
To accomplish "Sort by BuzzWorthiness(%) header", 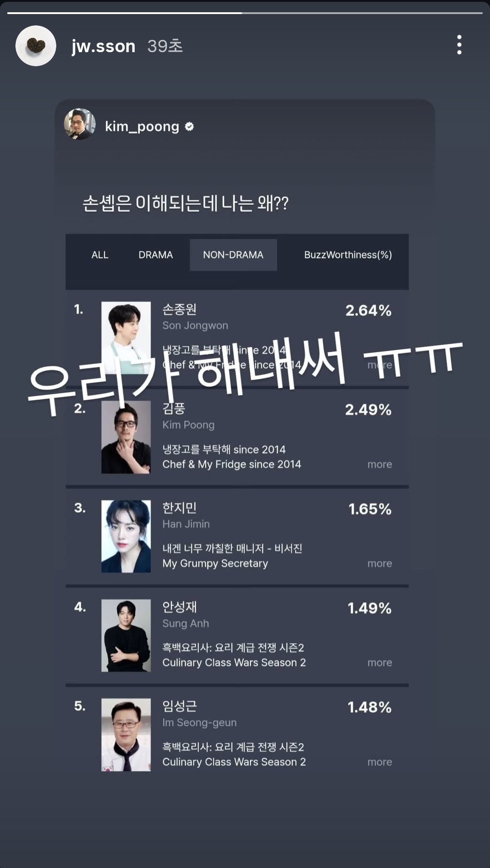I will [348, 255].
